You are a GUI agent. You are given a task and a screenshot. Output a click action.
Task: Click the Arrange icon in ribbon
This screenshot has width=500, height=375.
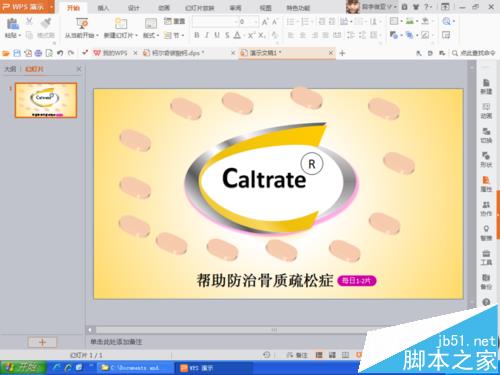(x=410, y=35)
